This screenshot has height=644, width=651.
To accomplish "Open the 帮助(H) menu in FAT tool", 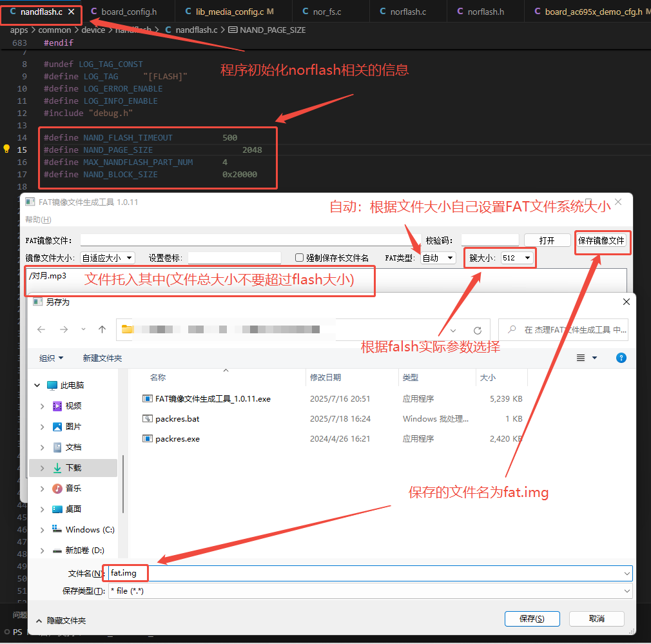I will [x=38, y=220].
